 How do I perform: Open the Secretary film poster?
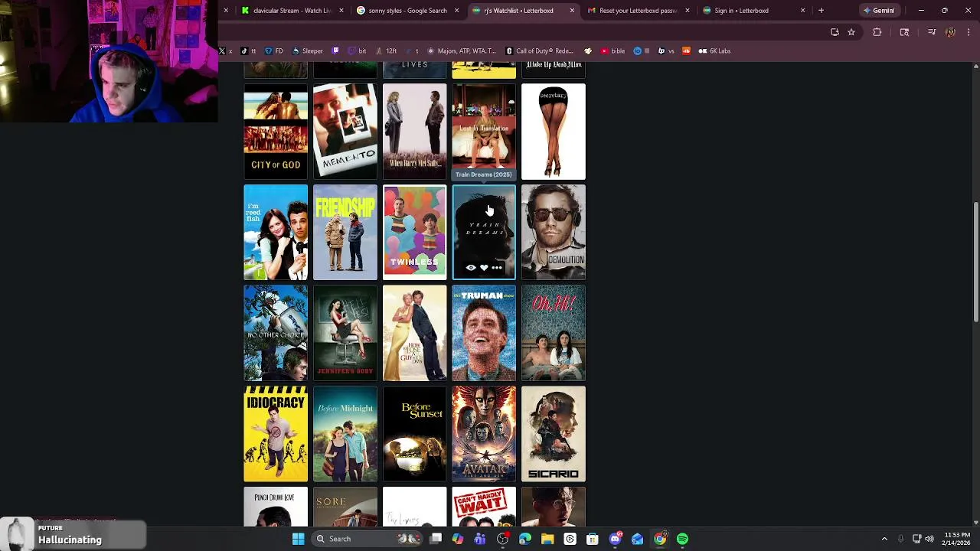tap(554, 132)
